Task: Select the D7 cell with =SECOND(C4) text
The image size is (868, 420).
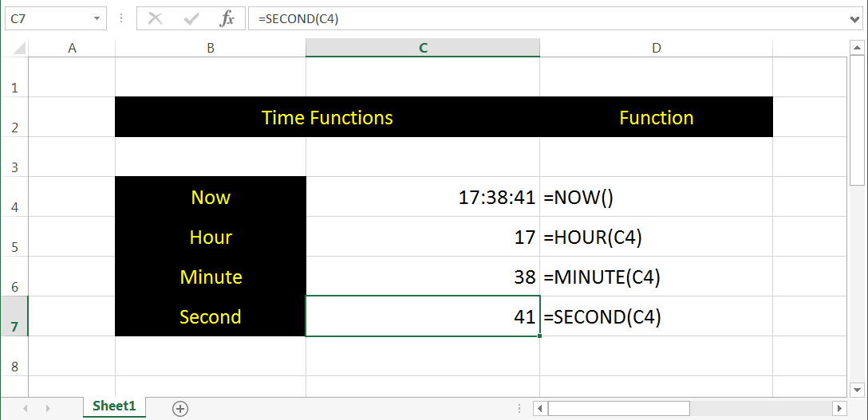Action: pyautogui.click(x=656, y=316)
